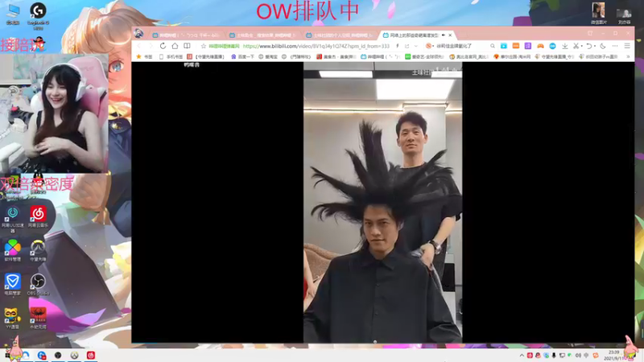
Task: Open the orange extension icon
Action: 516,46
